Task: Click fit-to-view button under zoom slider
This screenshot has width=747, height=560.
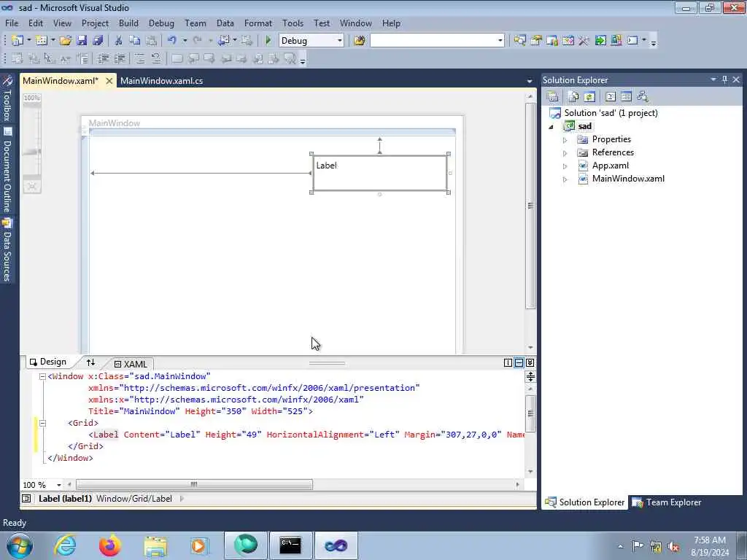Action: pyautogui.click(x=32, y=186)
